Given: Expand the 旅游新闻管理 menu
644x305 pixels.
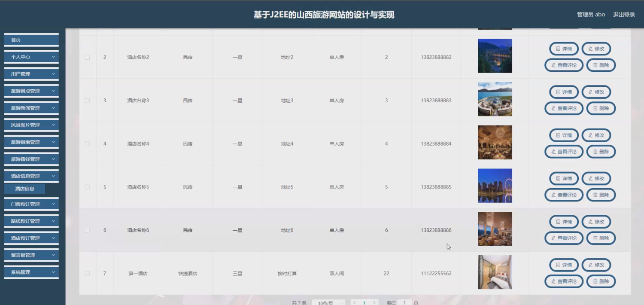Looking at the screenshot, I should pos(31,108).
